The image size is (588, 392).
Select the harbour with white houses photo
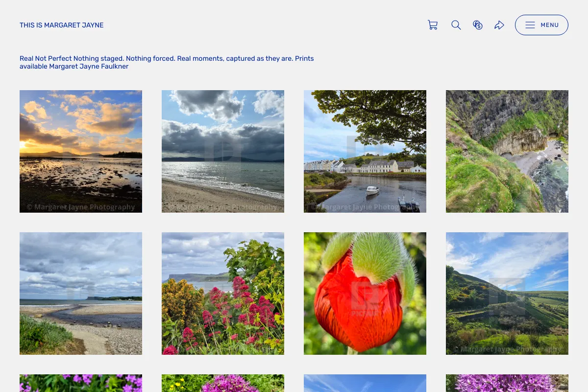(x=365, y=151)
